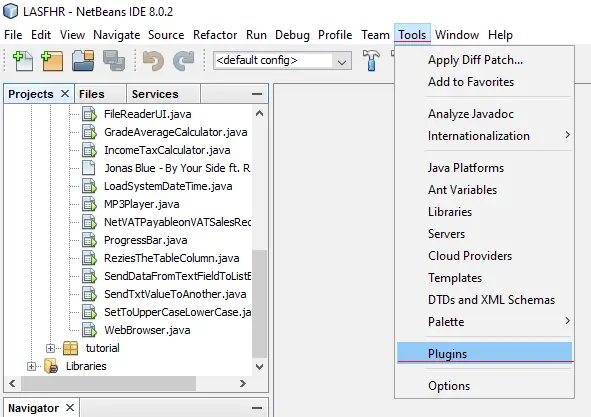The image size is (591, 417).
Task: Choose DTDs and XML Schemas entry
Action: click(x=484, y=299)
